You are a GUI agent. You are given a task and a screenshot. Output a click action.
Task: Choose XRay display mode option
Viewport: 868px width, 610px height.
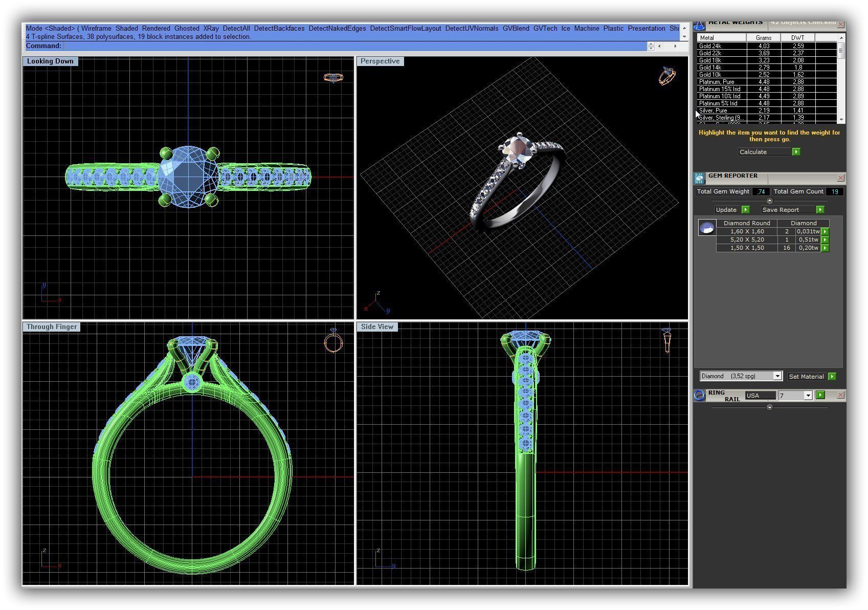(x=211, y=29)
